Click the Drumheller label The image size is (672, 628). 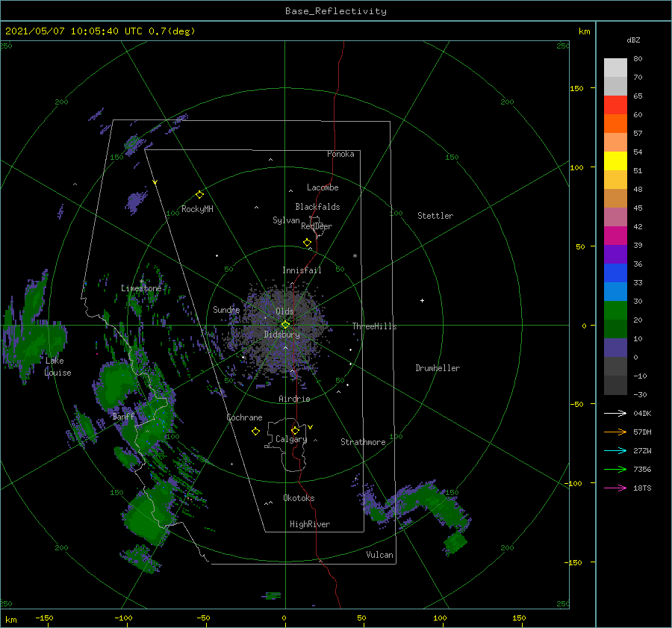(x=438, y=368)
